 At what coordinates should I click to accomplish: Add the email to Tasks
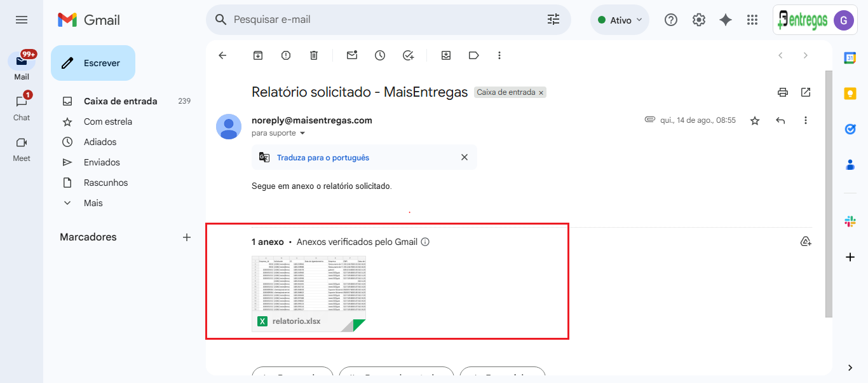pyautogui.click(x=408, y=55)
